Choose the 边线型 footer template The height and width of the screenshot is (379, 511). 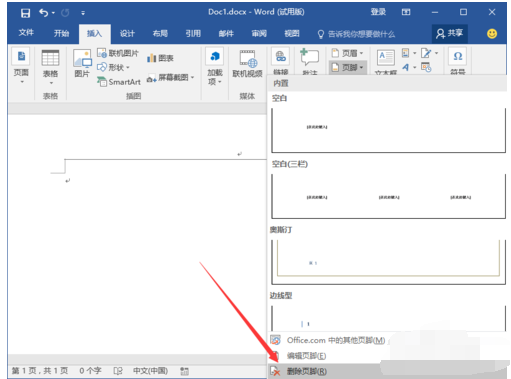tap(388, 318)
